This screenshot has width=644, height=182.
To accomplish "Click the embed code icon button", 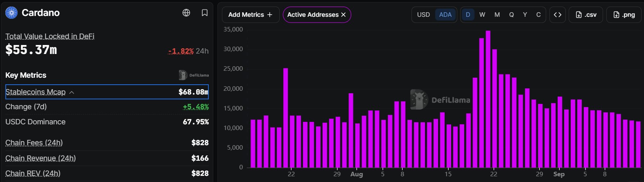I will tap(558, 15).
